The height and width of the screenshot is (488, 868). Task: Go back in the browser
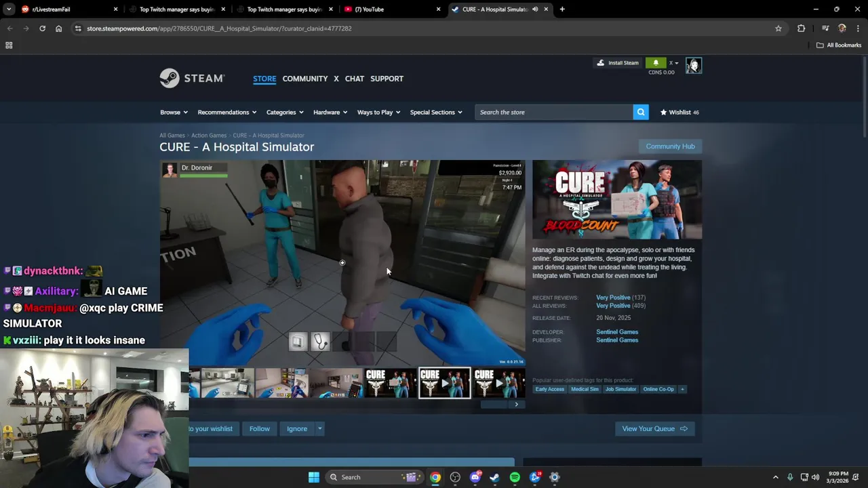(x=9, y=28)
